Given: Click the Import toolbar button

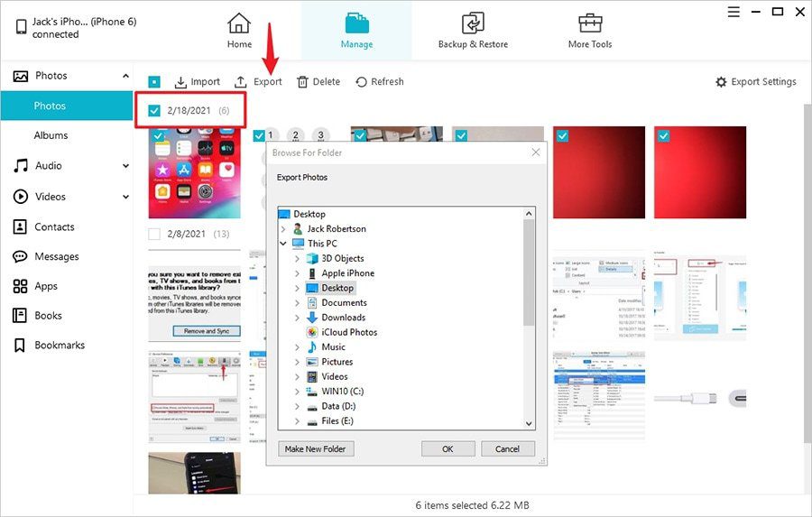Looking at the screenshot, I should (x=198, y=82).
